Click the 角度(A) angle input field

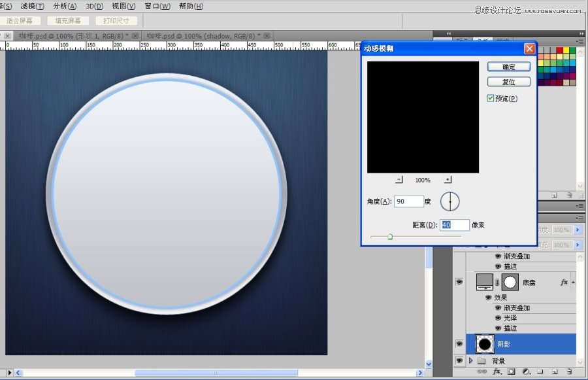point(409,201)
